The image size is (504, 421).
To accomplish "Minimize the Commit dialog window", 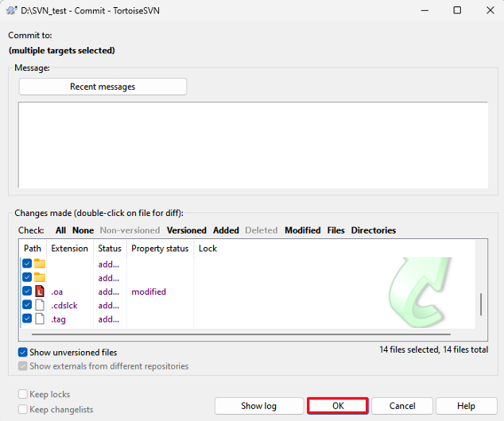I will point(425,10).
